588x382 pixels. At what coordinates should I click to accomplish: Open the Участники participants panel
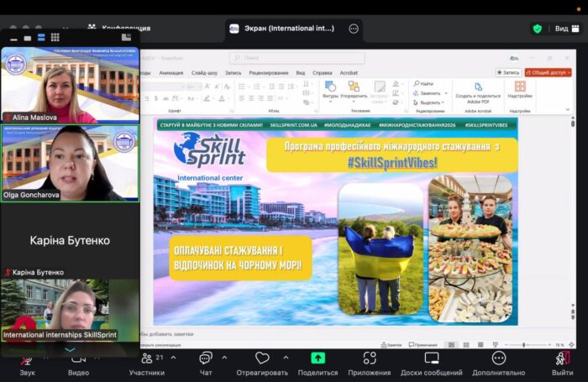(147, 359)
